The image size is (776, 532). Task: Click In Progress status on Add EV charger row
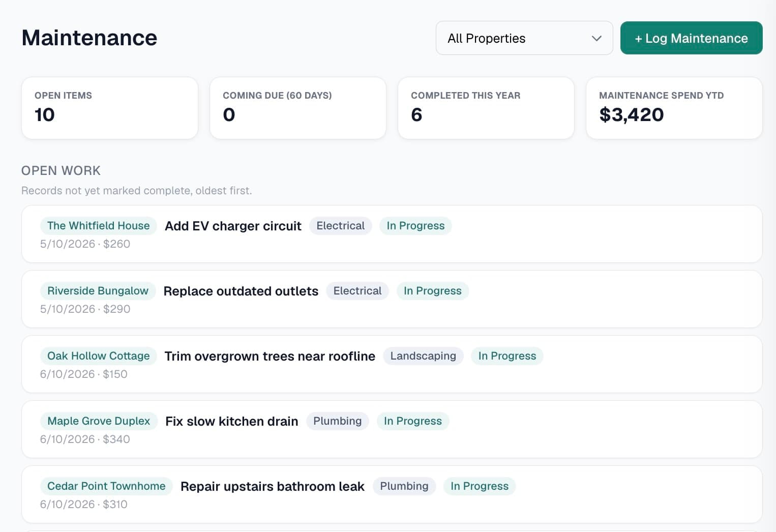tap(415, 226)
